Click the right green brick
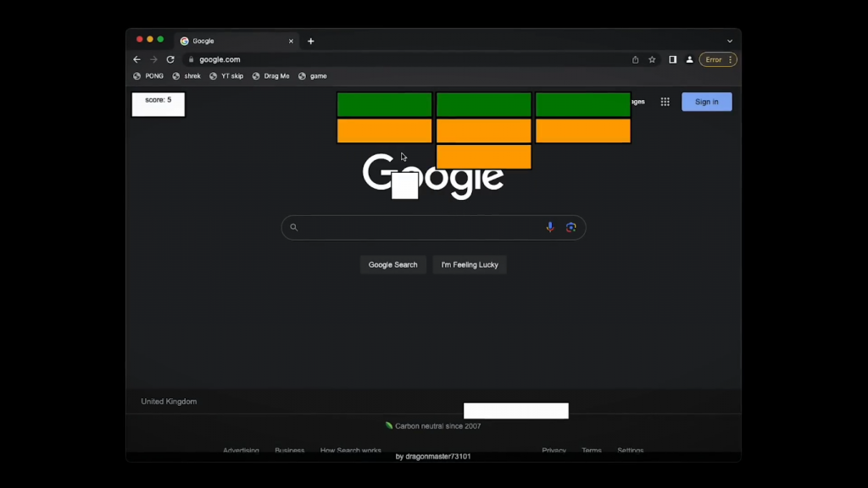868x488 pixels. pos(583,104)
